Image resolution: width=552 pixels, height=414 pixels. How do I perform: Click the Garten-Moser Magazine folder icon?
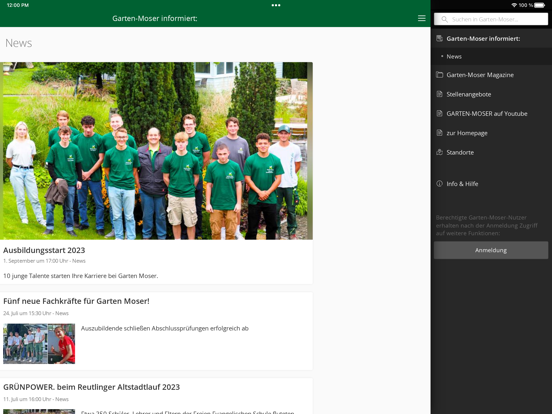439,75
